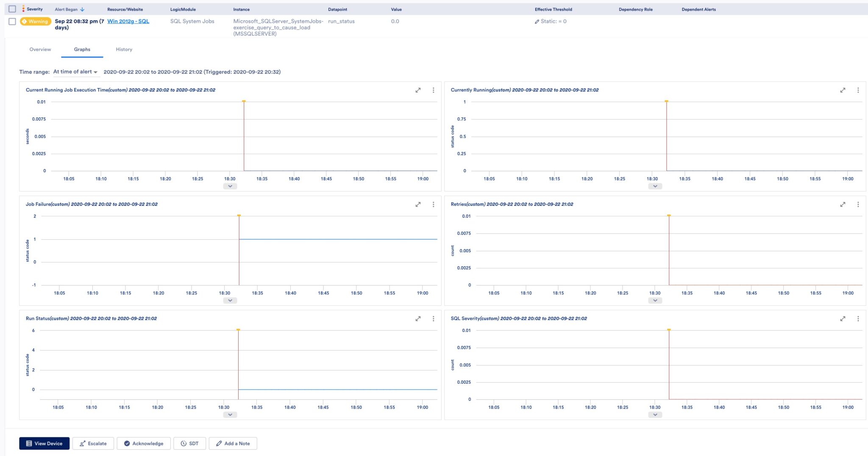Select the checkbox for the Warning alert row

pos(12,21)
